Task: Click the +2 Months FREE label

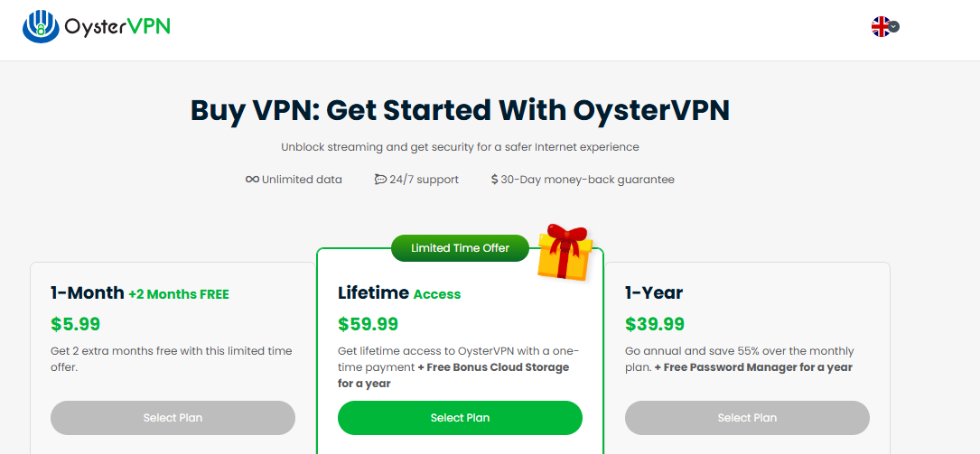Action: [x=179, y=294]
